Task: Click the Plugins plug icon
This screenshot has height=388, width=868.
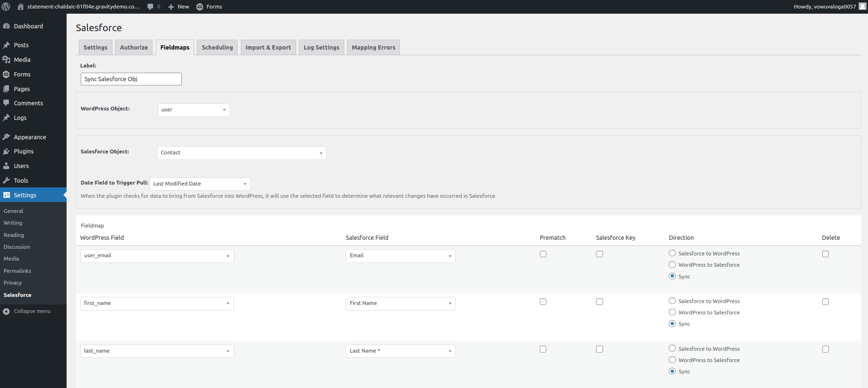Action: click(x=7, y=152)
